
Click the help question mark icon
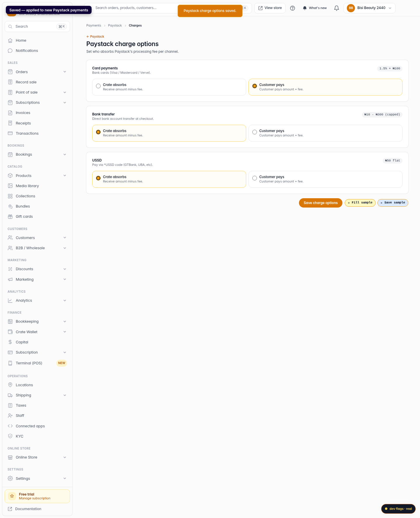click(x=293, y=8)
